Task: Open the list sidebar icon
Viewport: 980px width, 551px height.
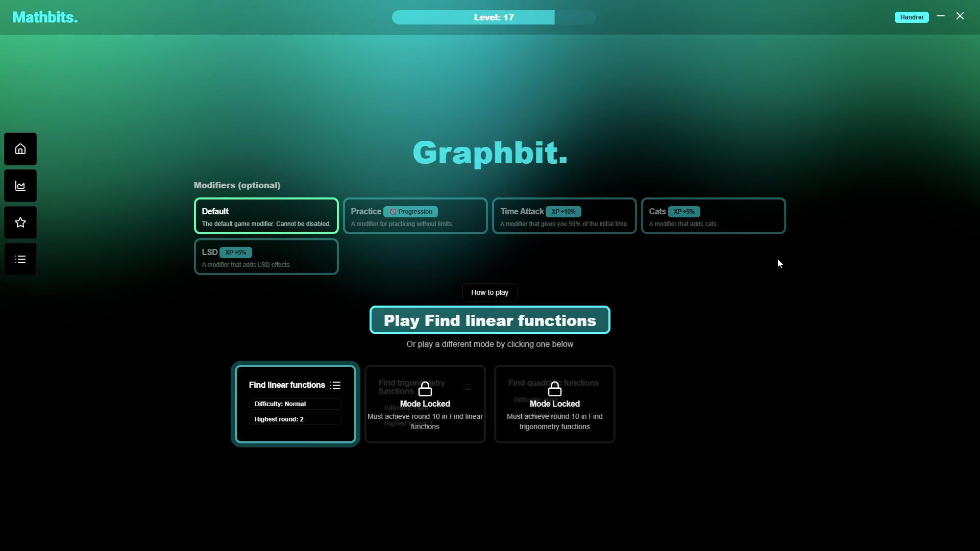Action: pyautogui.click(x=20, y=259)
